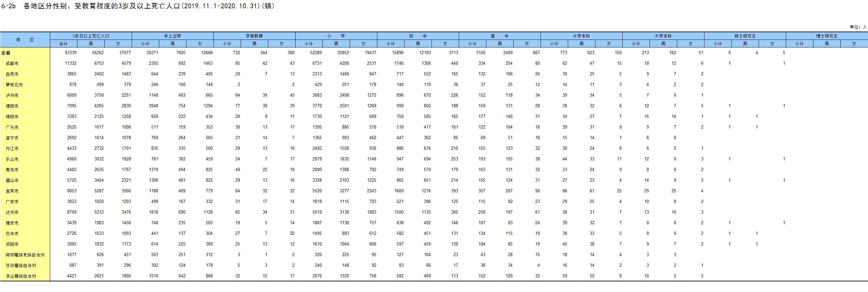Click the 凉山彝族自治州 total value 4421
868x292 pixels.
coord(72,276)
